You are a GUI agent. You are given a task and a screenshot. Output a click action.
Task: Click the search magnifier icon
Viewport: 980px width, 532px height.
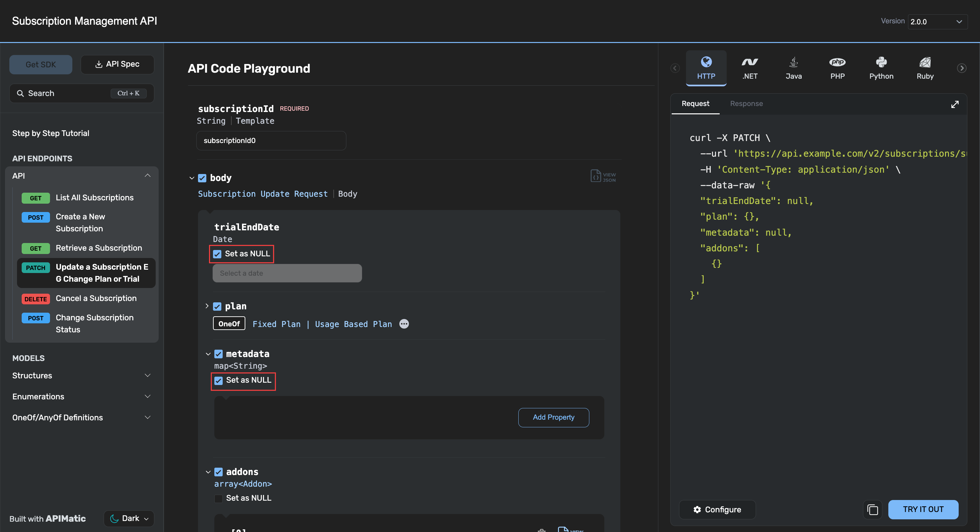pyautogui.click(x=20, y=93)
